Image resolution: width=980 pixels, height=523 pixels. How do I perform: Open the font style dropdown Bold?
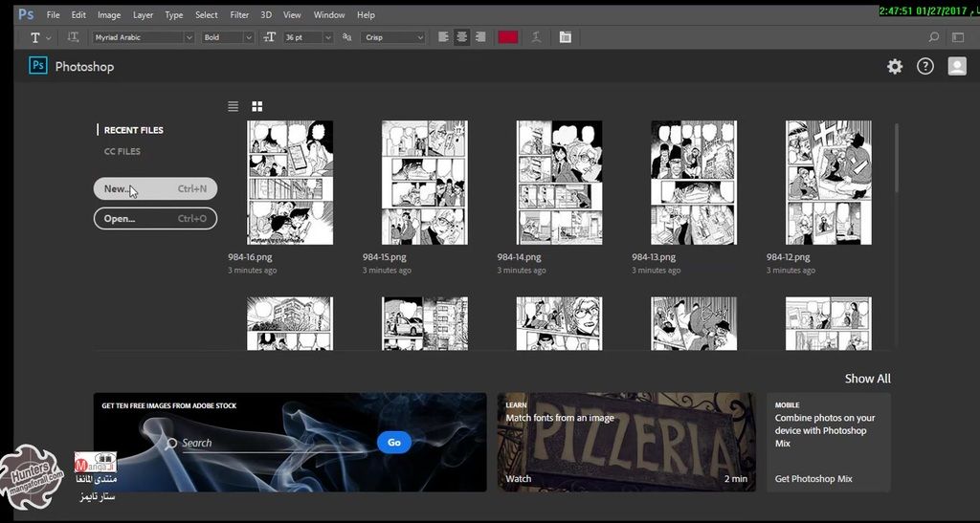click(x=228, y=37)
